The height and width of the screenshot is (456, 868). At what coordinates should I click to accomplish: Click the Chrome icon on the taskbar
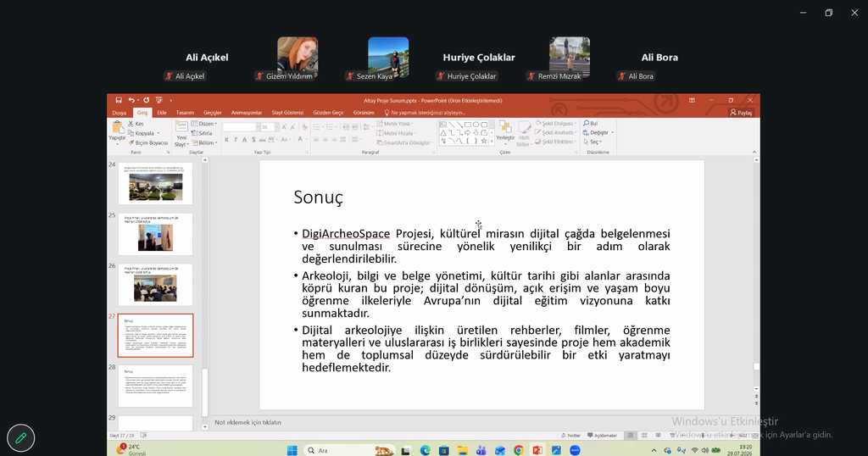[x=518, y=450]
